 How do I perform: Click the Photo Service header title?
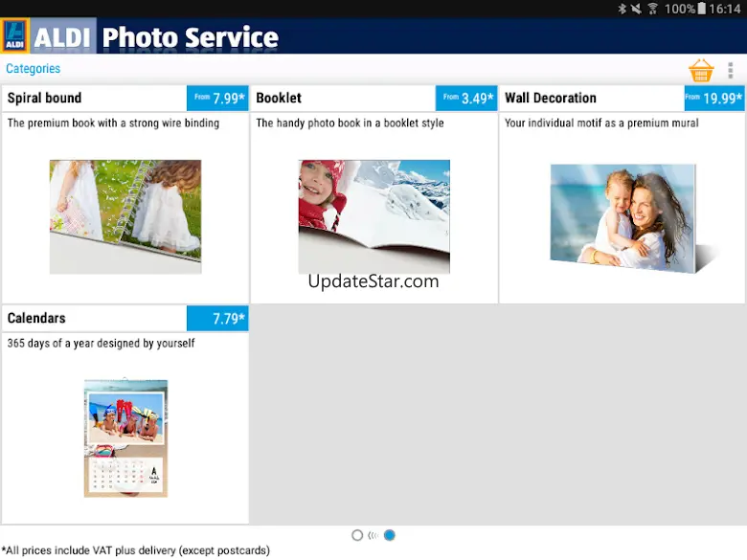[x=190, y=37]
